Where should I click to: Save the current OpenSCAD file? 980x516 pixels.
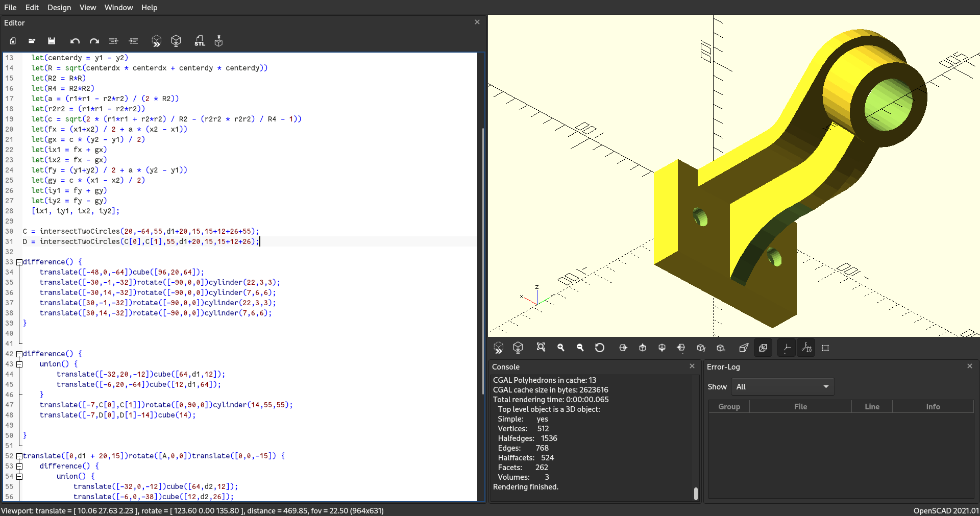coord(51,41)
